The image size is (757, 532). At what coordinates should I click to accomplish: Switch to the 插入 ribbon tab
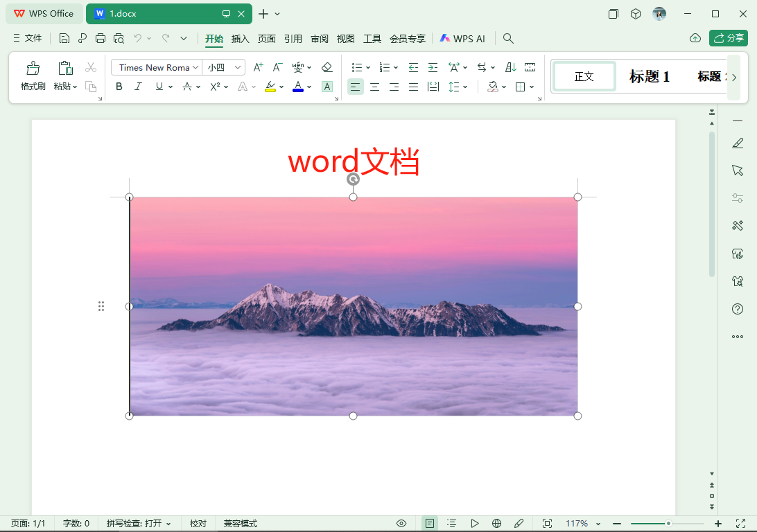(240, 39)
